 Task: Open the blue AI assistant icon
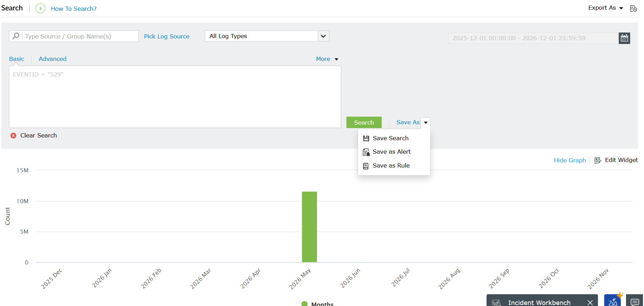pyautogui.click(x=613, y=301)
